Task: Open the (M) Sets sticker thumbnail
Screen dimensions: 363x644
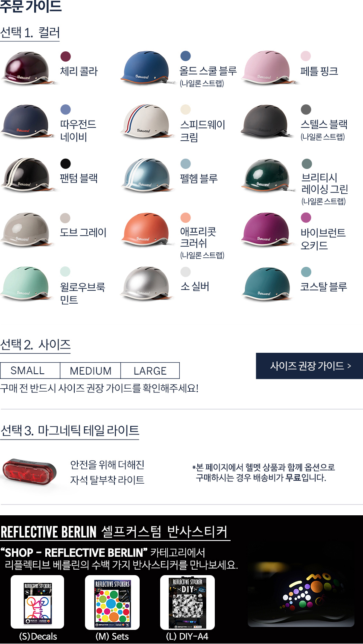Action: (112, 602)
